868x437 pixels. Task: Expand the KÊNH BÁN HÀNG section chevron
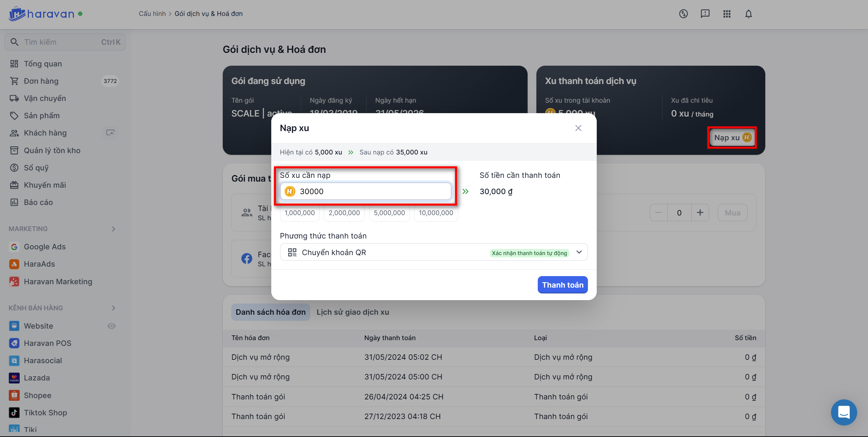[x=114, y=308]
